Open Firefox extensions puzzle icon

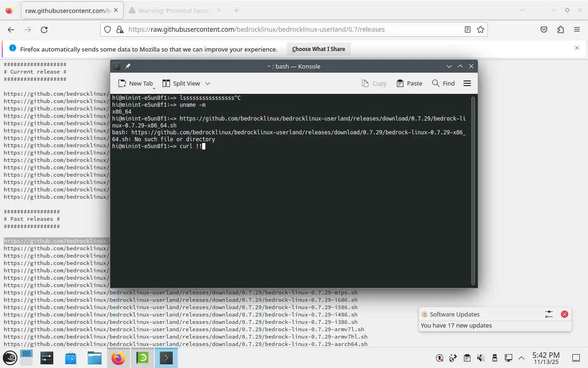(560, 29)
